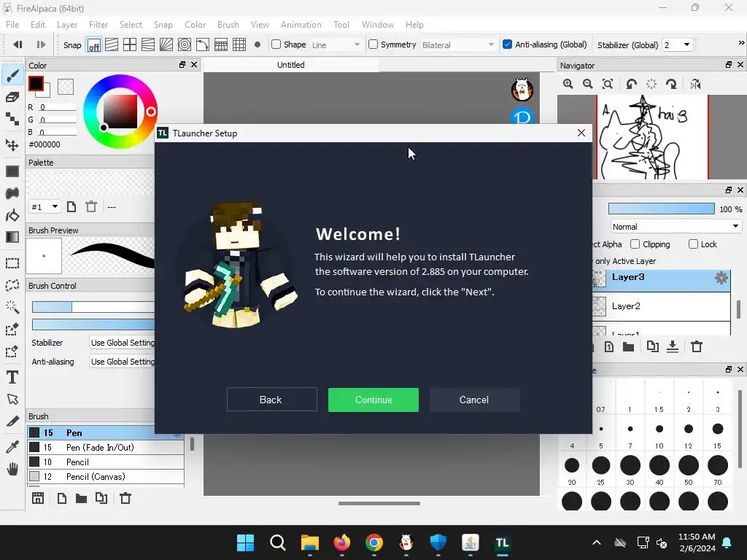Select the Magic Wand tool
Viewport: 747px width, 560px height.
(x=12, y=307)
